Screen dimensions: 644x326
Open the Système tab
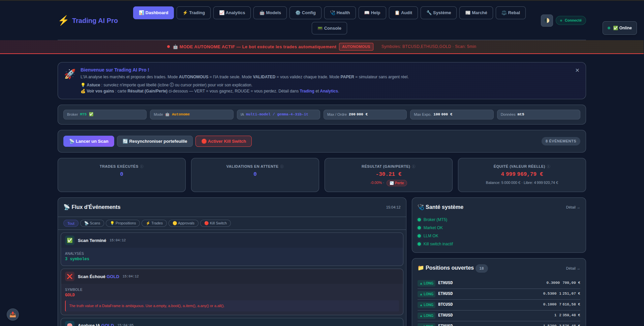438,13
